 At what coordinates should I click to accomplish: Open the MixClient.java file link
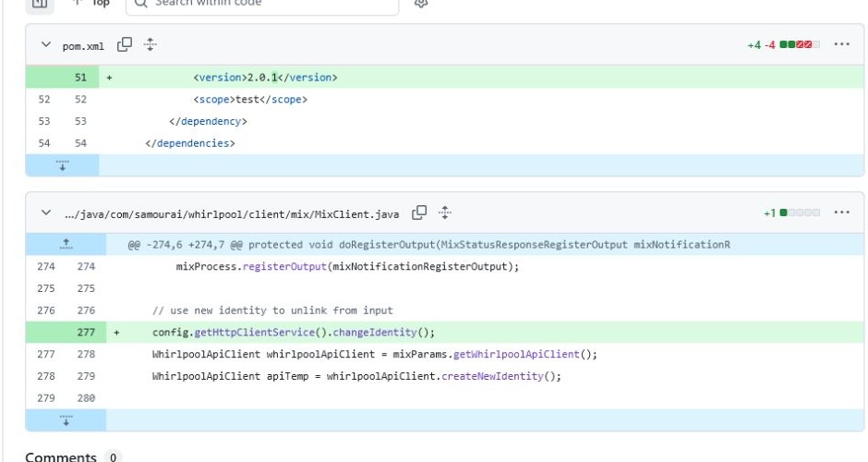pyautogui.click(x=232, y=214)
